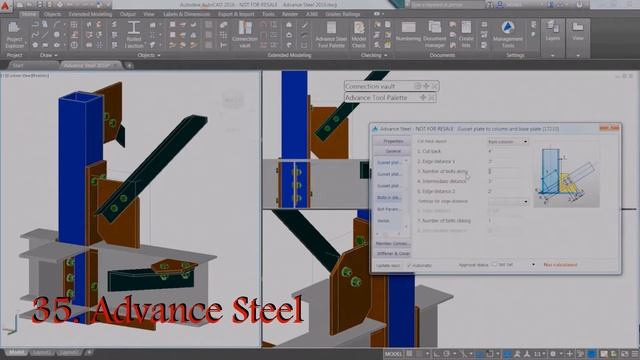640x360 pixels.
Task: Click the Advance Steel logo in dialog title
Action: click(375, 129)
